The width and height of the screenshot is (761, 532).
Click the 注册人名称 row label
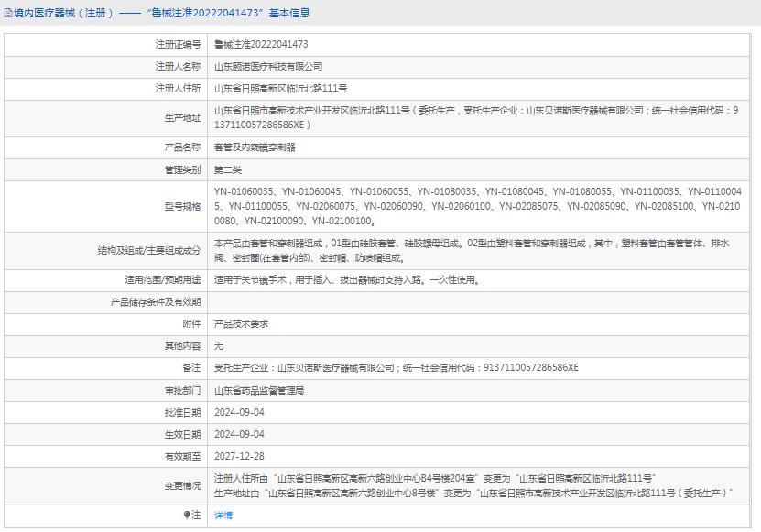click(x=179, y=67)
